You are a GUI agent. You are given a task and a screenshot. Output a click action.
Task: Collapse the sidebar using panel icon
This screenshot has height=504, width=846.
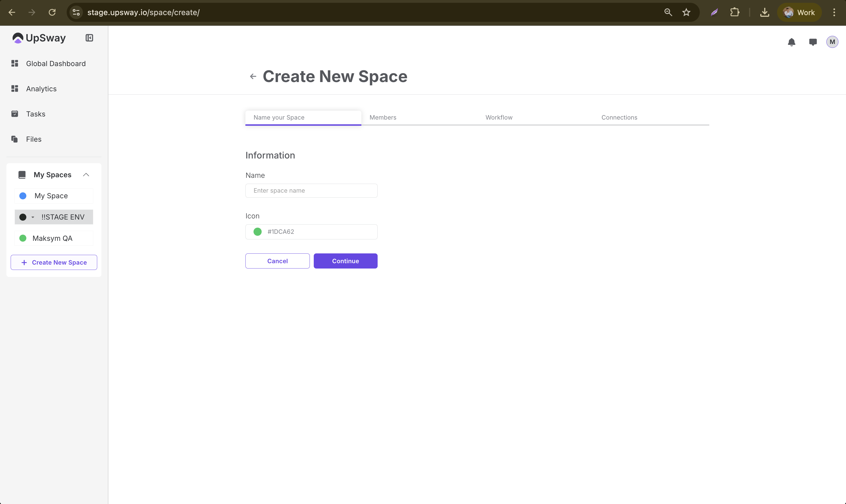(x=89, y=38)
